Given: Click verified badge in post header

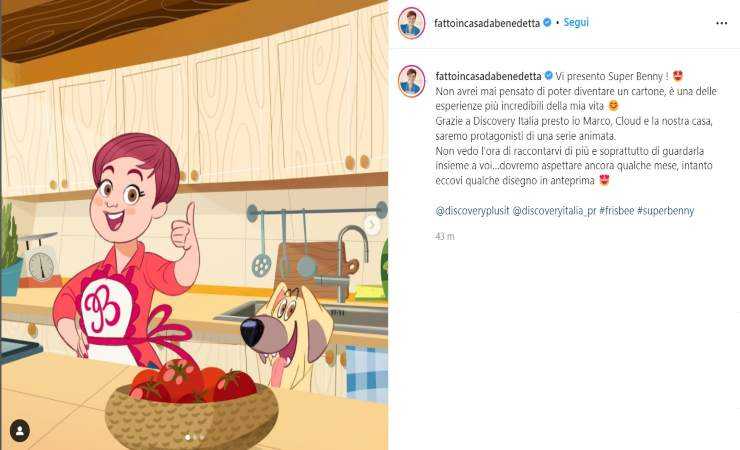Looking at the screenshot, I should (x=547, y=23).
